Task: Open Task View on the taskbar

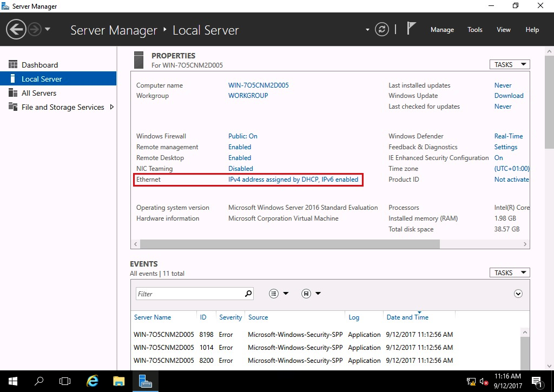Action: pos(65,381)
